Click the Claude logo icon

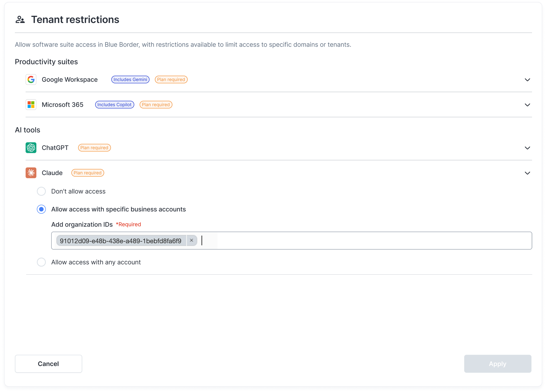[x=31, y=173]
